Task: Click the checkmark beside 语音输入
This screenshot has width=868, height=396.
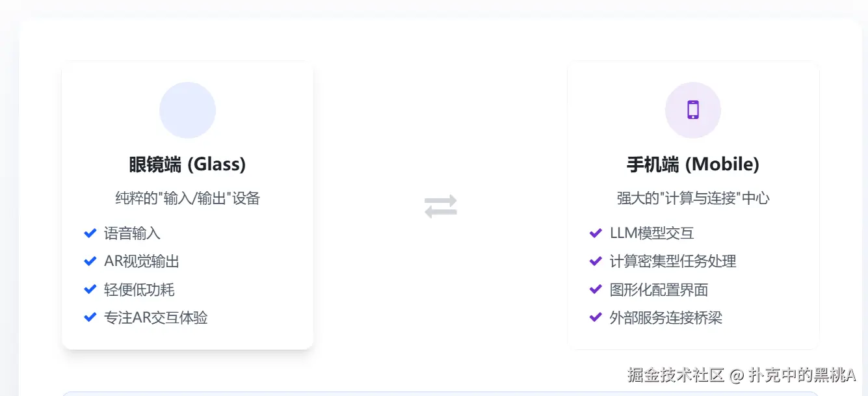Action: (90, 233)
